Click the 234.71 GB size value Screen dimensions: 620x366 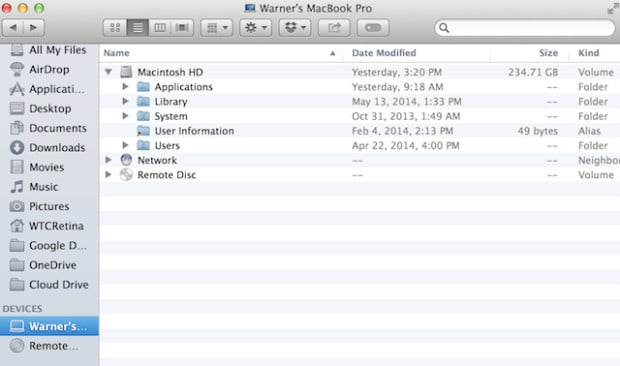[x=533, y=72]
